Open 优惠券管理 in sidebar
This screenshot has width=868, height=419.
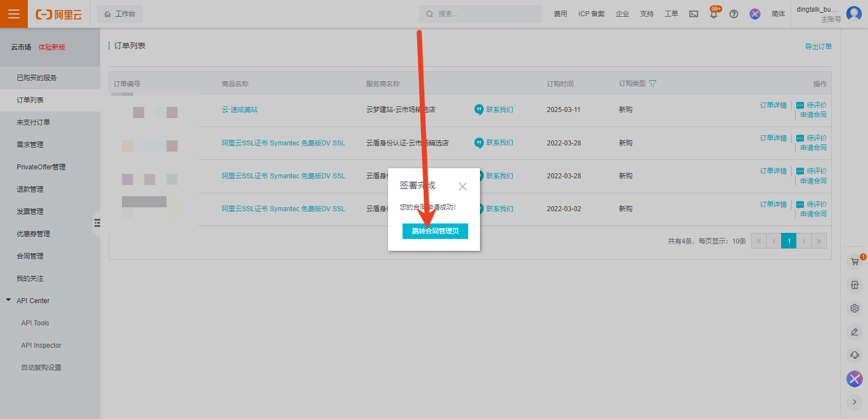pyautogui.click(x=50, y=234)
